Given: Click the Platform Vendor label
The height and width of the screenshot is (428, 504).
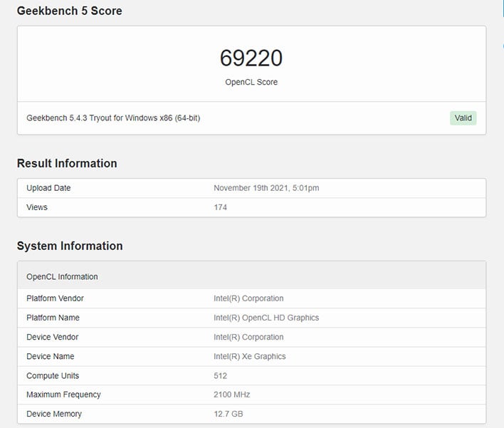Looking at the screenshot, I should click(x=55, y=298).
